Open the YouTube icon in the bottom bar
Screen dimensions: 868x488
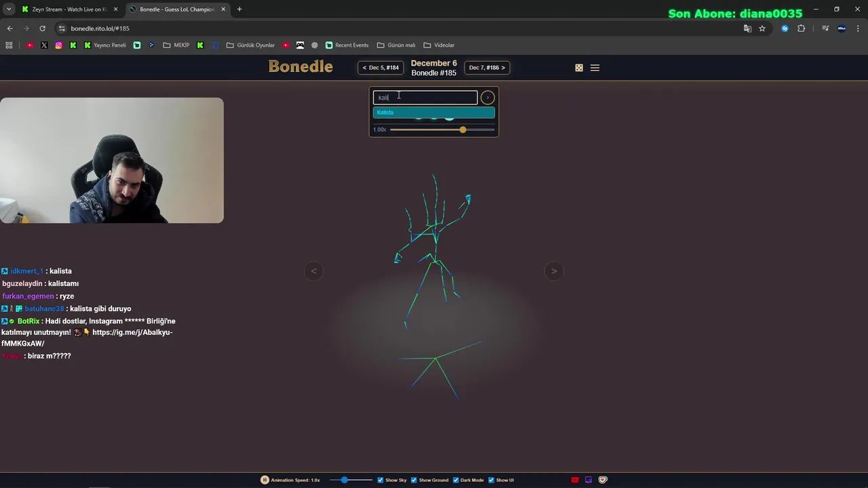(x=575, y=480)
